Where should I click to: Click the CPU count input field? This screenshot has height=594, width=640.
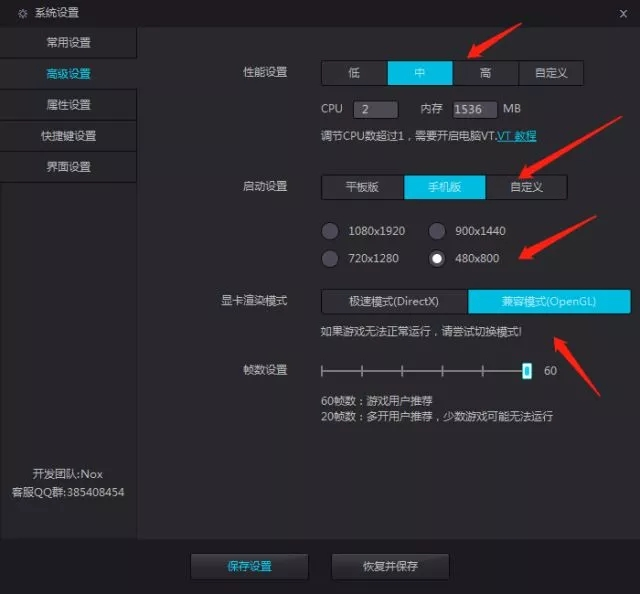[x=376, y=109]
